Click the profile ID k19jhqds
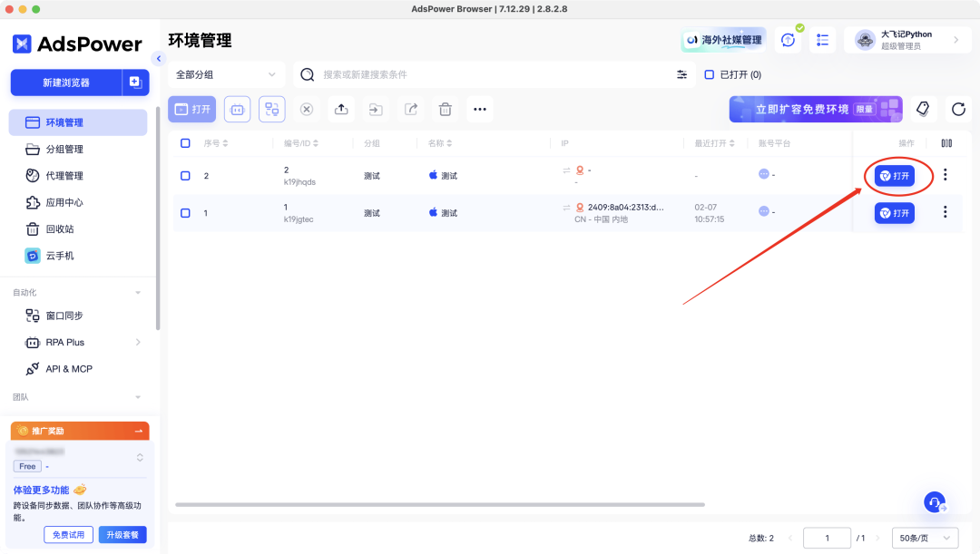980x554 pixels. click(299, 182)
